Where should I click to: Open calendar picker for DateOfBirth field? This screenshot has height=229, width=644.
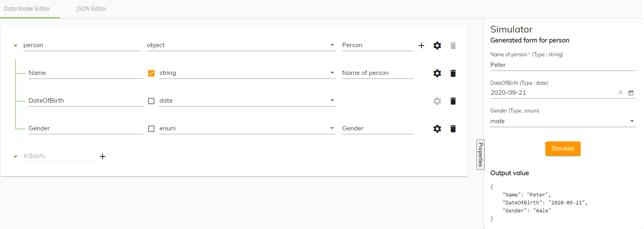click(x=631, y=93)
